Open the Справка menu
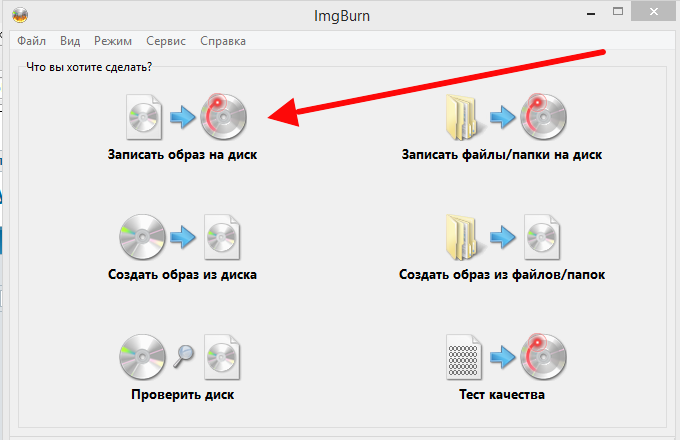The height and width of the screenshot is (440, 680). (223, 41)
